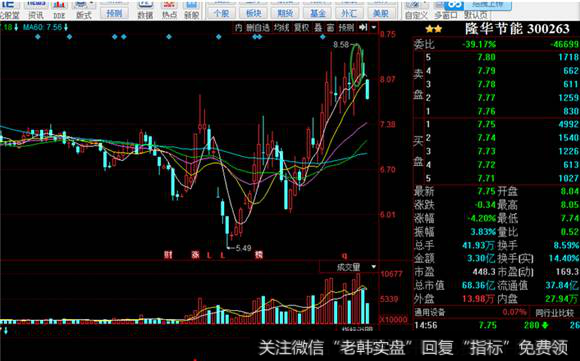Open the 资讯 news icon

click(x=36, y=9)
